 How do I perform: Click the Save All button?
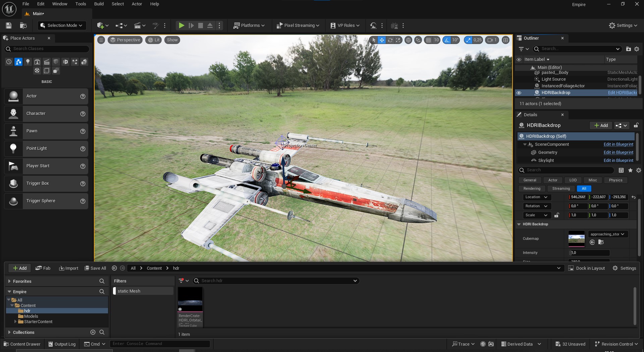[95, 268]
